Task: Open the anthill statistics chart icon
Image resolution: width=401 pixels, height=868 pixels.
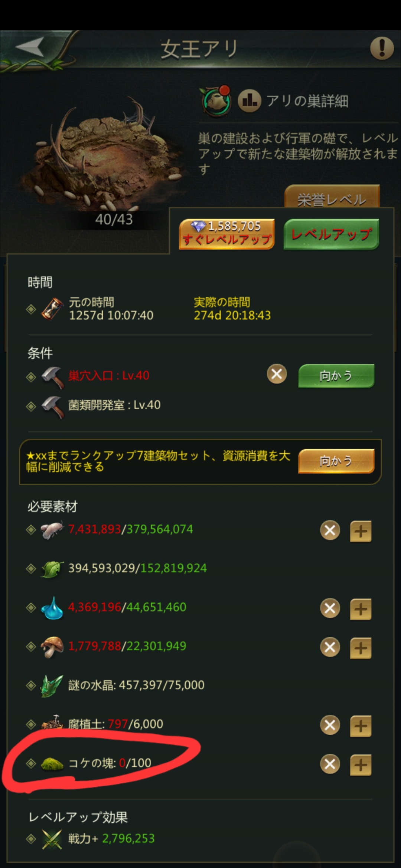Action: [249, 100]
